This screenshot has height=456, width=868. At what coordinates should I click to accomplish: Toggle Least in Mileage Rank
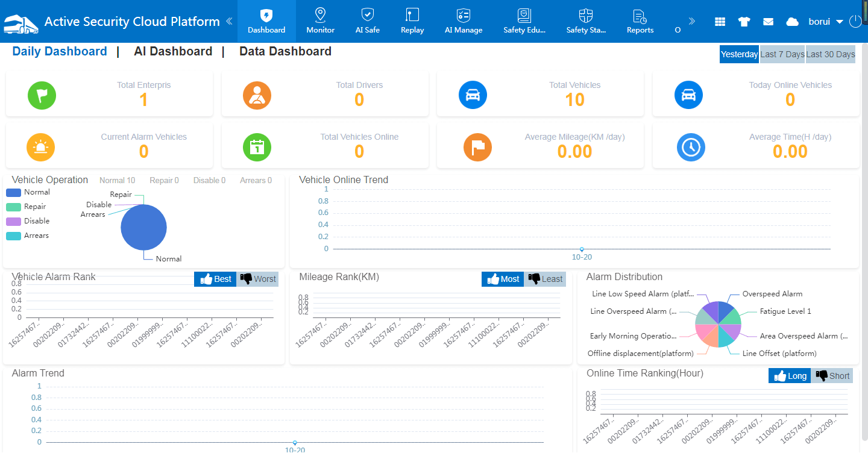(546, 279)
